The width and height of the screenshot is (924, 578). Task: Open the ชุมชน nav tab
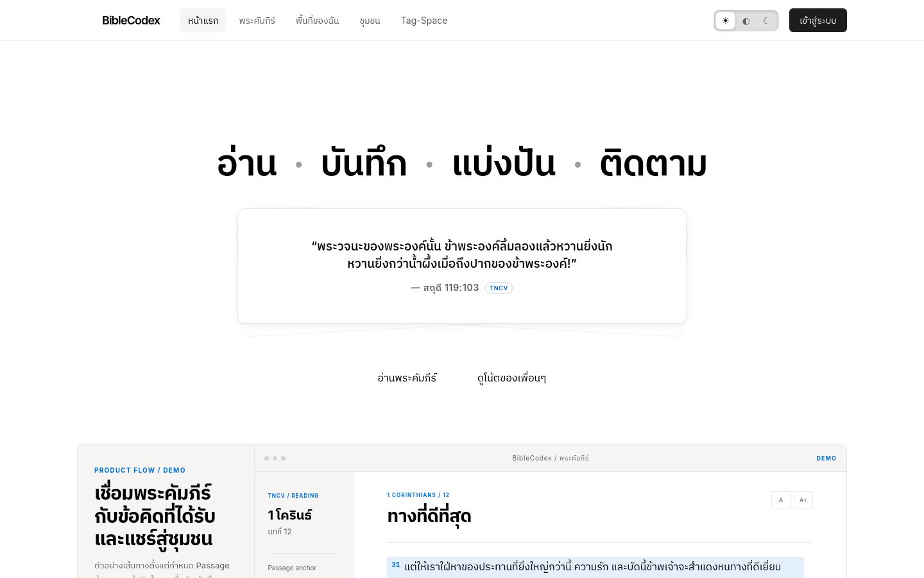(x=370, y=21)
